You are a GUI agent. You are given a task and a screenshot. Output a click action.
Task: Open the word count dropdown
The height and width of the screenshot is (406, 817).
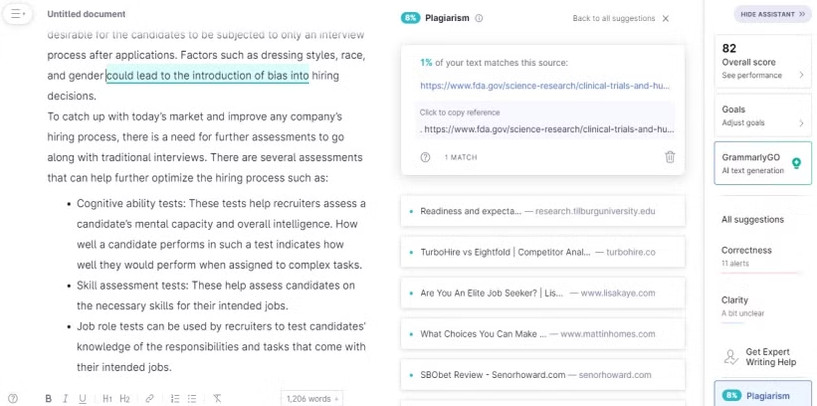(312, 398)
